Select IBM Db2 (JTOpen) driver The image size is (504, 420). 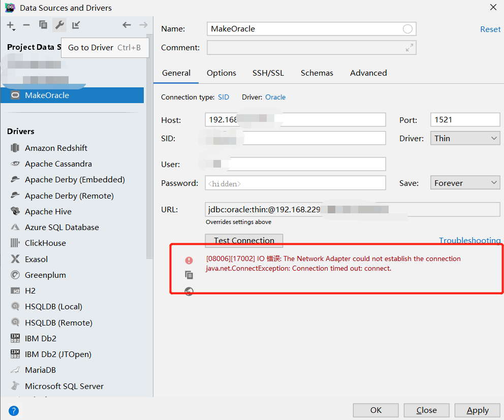[58, 354]
